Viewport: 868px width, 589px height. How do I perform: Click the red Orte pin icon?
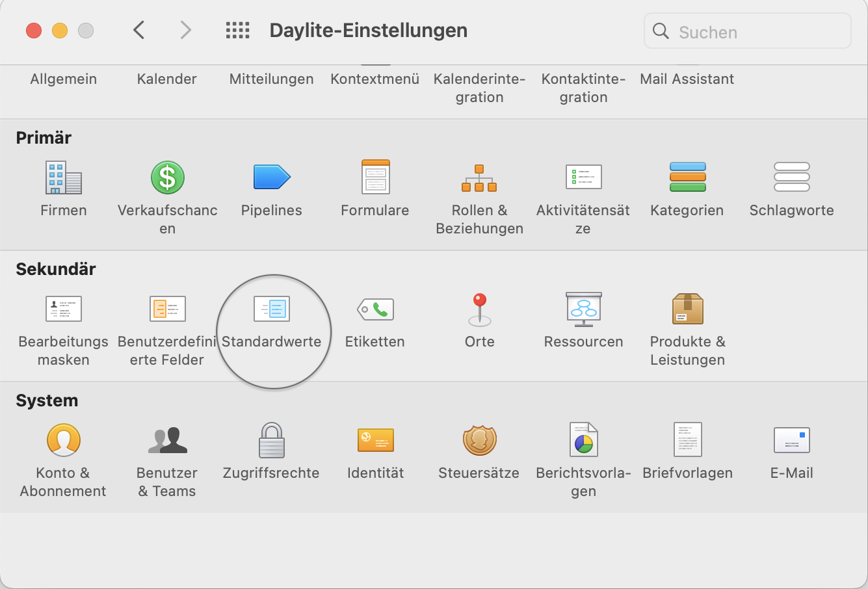(x=480, y=309)
